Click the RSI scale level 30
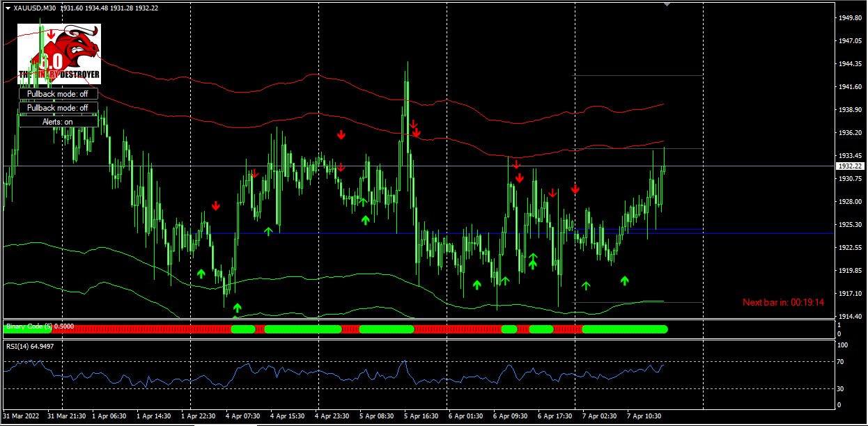The image size is (868, 426). coord(842,388)
